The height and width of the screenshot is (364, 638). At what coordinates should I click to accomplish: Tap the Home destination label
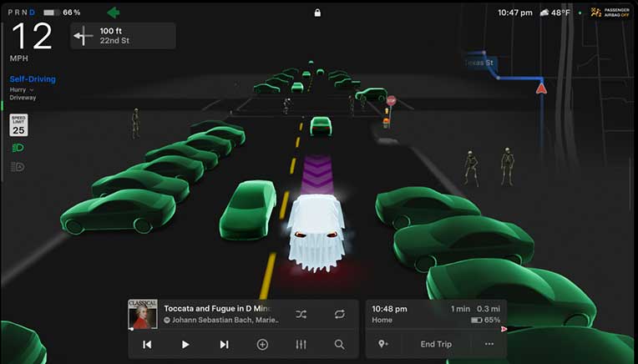(x=382, y=320)
